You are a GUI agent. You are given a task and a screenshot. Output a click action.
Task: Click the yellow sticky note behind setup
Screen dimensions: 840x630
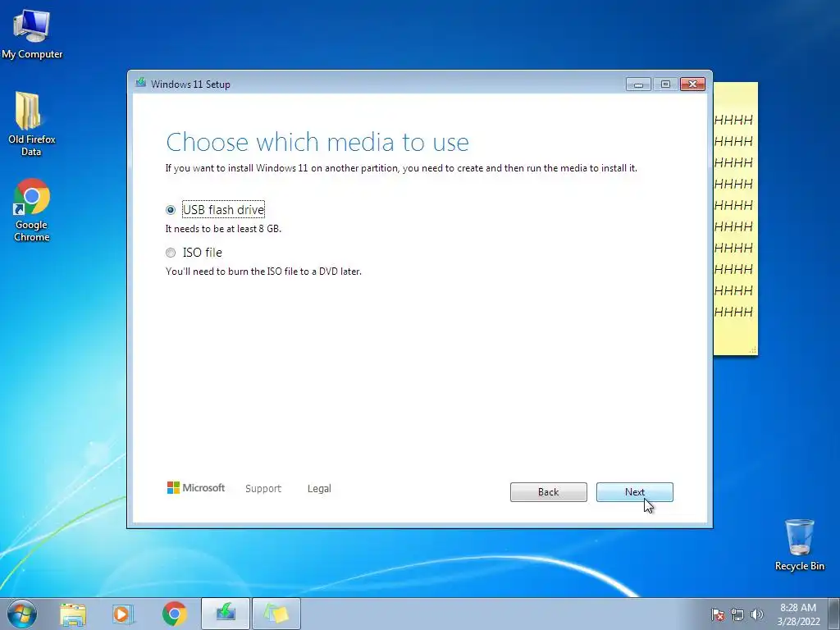tap(736, 218)
